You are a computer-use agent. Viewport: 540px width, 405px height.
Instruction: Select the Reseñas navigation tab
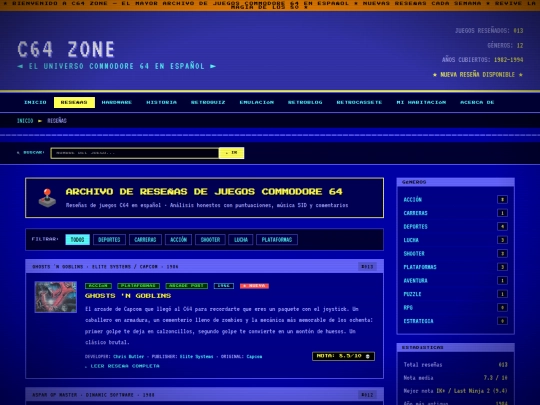[74, 102]
